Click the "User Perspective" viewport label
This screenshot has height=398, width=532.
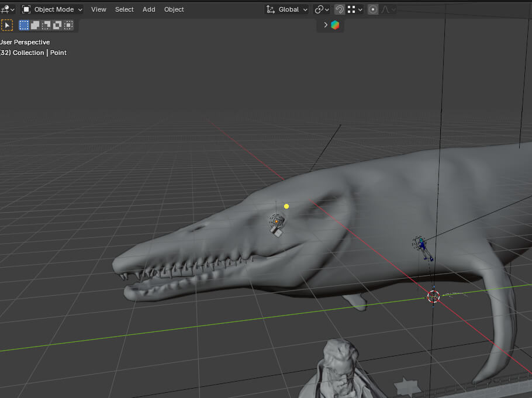click(25, 42)
